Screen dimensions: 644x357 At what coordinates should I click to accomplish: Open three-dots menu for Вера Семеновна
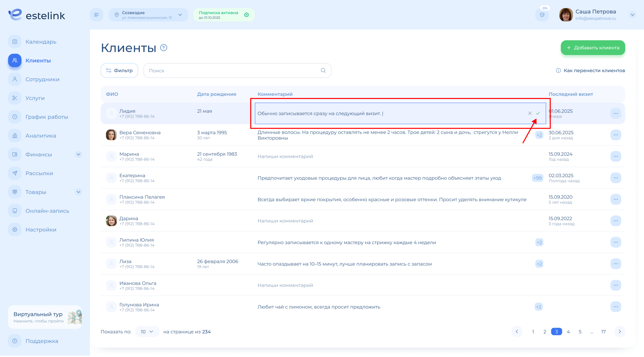pyautogui.click(x=616, y=135)
